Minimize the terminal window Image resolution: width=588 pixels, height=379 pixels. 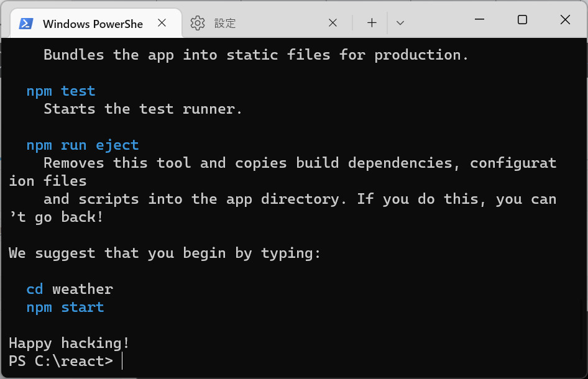click(x=479, y=20)
